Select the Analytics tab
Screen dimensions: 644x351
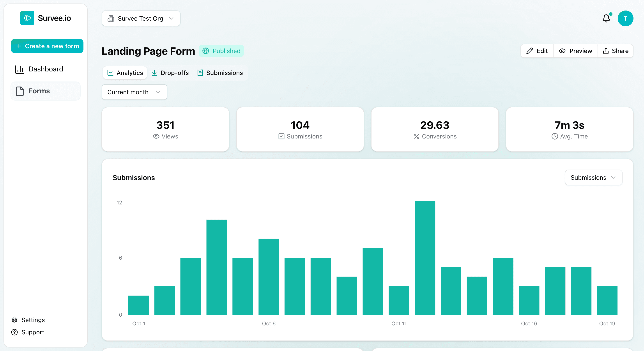pos(125,73)
